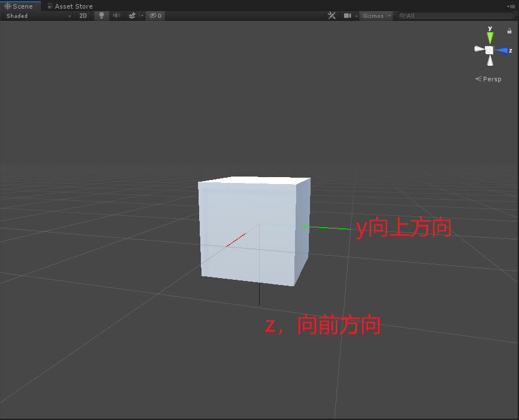Click the scene camera settings icon

point(347,16)
